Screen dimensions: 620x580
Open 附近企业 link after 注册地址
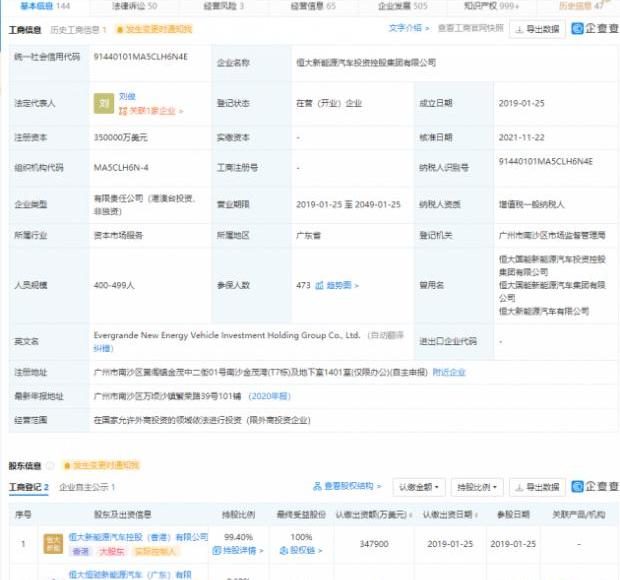(449, 372)
